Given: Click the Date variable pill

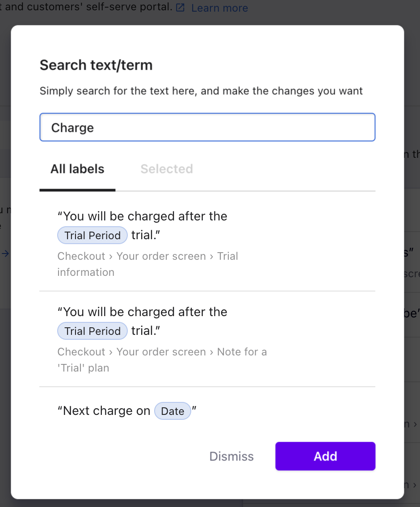Looking at the screenshot, I should 172,411.
